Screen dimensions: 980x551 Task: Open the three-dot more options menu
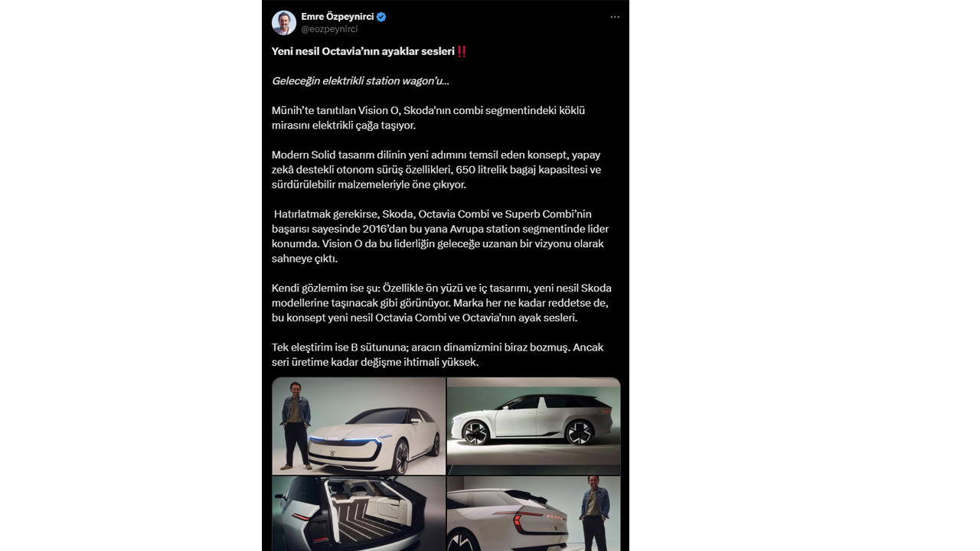point(615,17)
